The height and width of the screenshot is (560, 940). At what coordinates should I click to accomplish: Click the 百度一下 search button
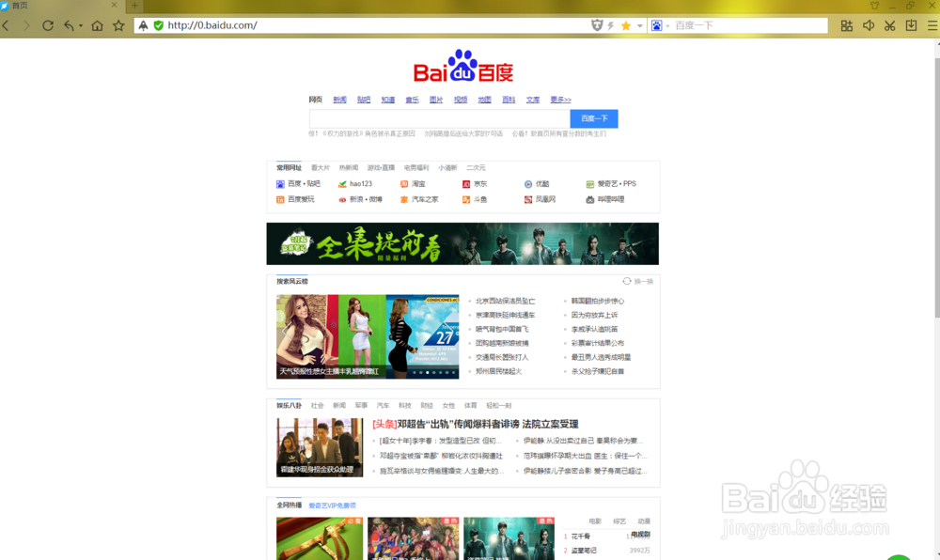[x=593, y=118]
